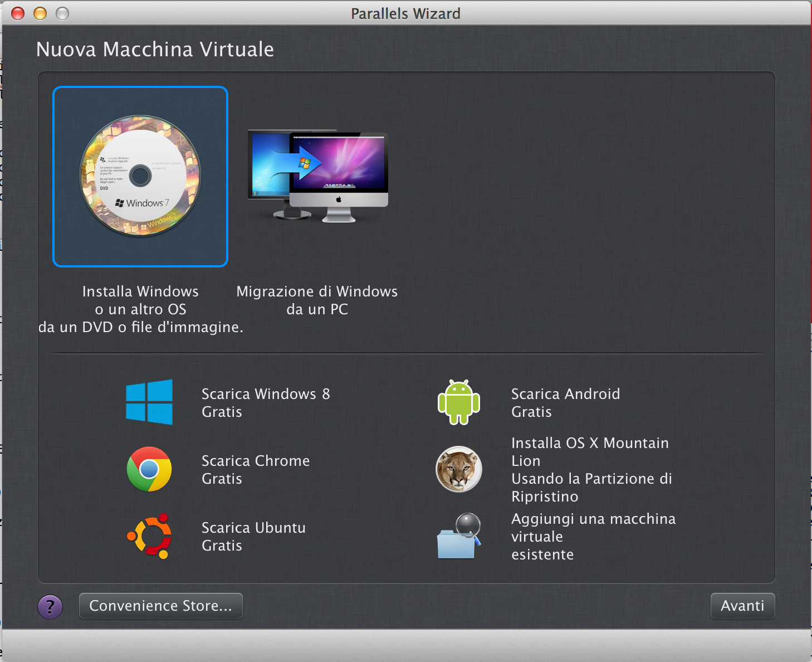Screen dimensions: 812x662
Task: Open the Convenience Store
Action: pyautogui.click(x=160, y=606)
